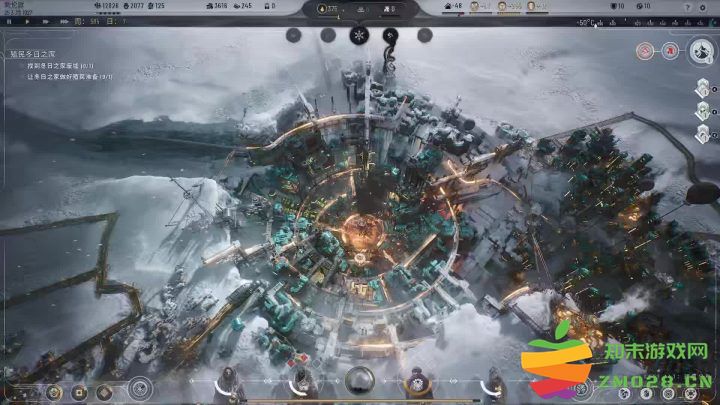Click the first bottom-right round menu icon
The image size is (720, 405).
click(624, 394)
